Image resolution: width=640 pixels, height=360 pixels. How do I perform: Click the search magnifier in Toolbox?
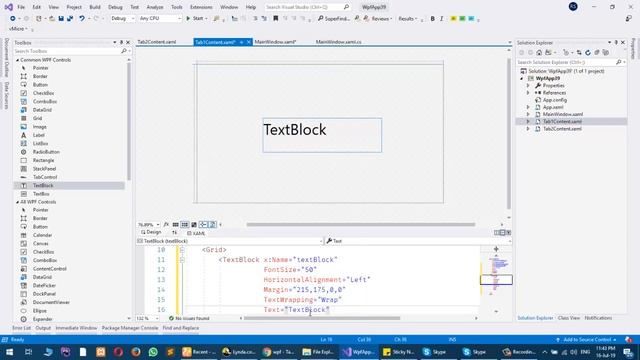point(124,51)
